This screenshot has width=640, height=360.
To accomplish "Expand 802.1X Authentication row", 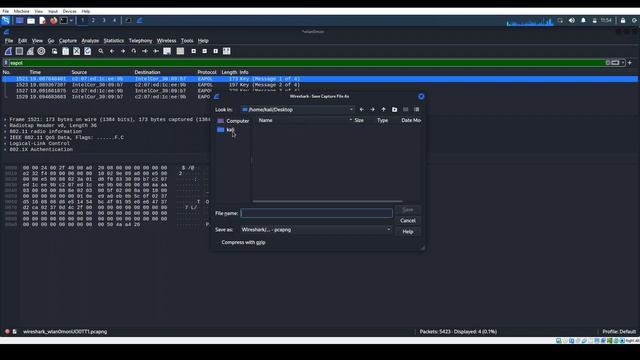I will click(5, 149).
